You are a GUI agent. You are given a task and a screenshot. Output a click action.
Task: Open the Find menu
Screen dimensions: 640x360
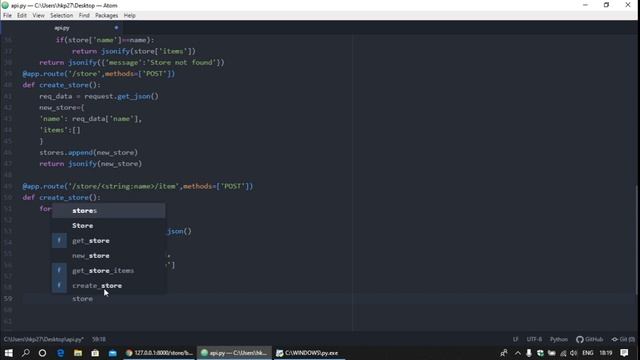(84, 16)
